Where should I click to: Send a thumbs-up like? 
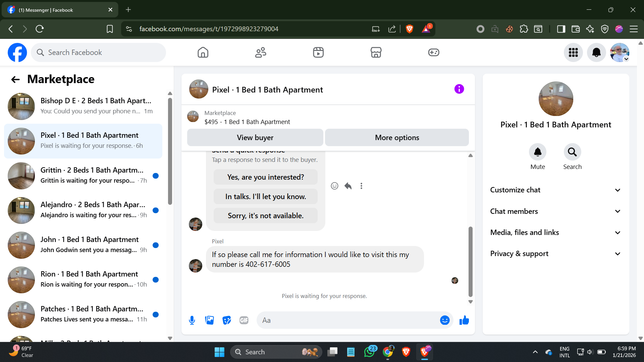click(464, 320)
